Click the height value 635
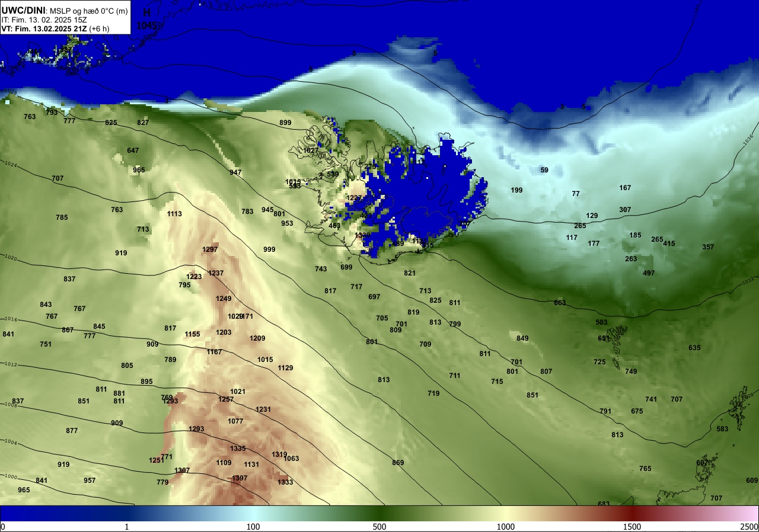This screenshot has height=532, width=759. pyautogui.click(x=694, y=348)
